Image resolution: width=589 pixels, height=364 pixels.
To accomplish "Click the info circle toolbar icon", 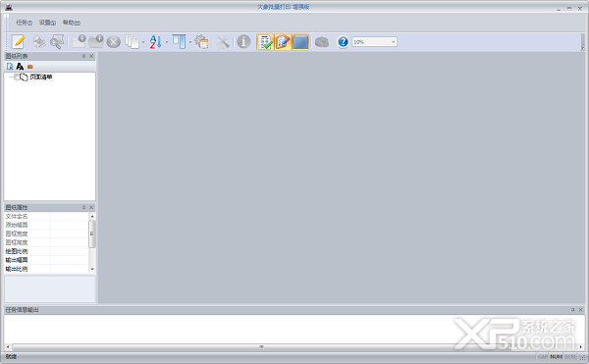I will point(243,41).
